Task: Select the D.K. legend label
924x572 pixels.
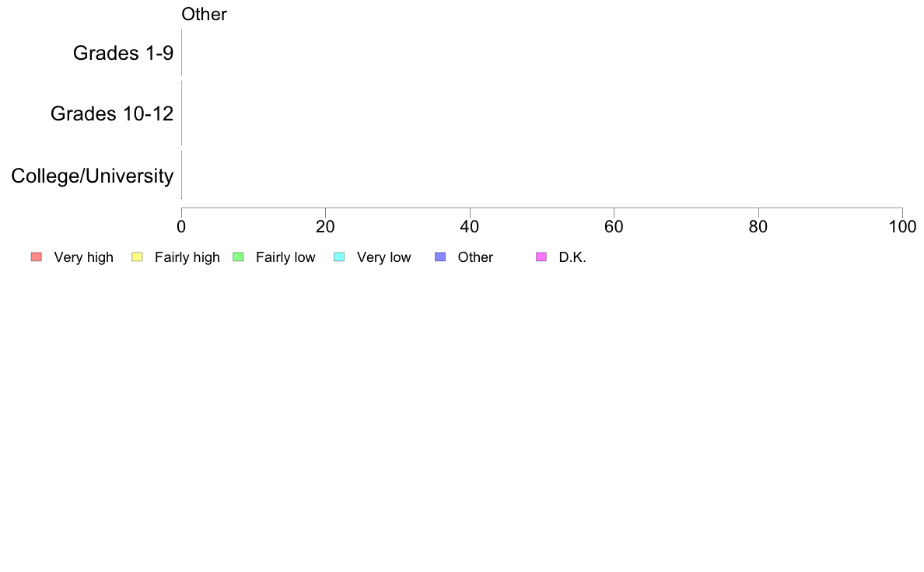Action: click(572, 257)
